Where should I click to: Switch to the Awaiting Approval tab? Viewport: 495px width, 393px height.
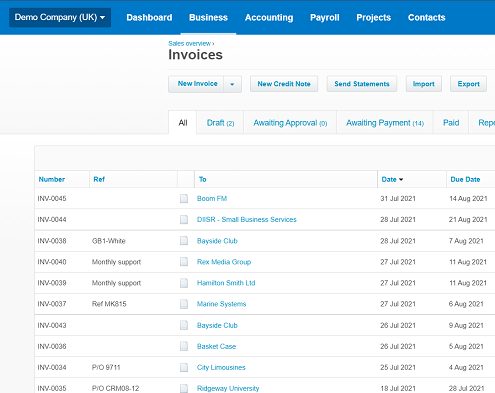tap(290, 123)
